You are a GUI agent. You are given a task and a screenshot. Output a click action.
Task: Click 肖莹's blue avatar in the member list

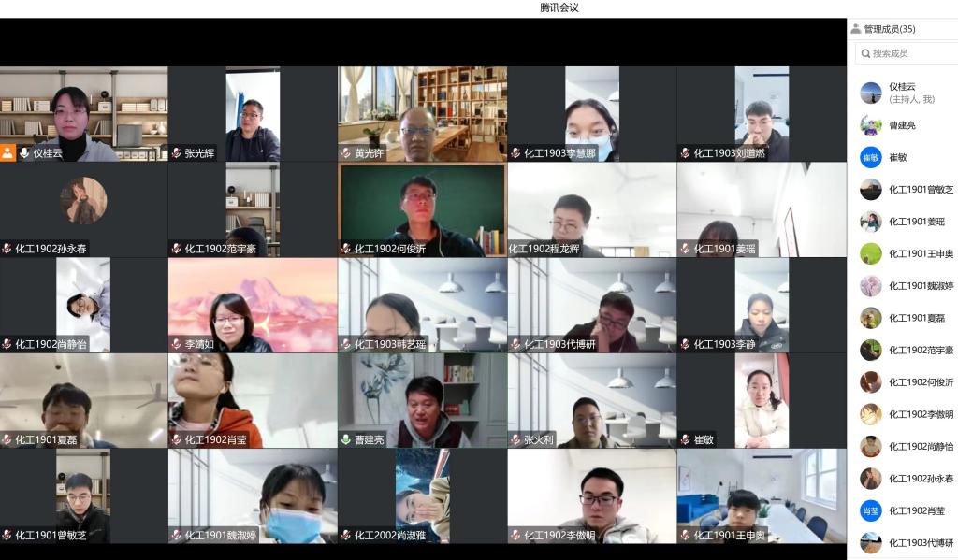(871, 510)
